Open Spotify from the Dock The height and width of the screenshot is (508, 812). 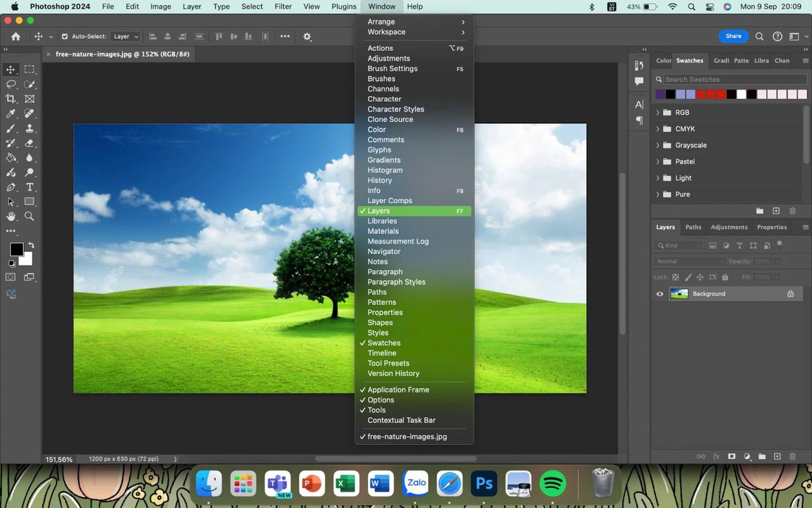click(x=553, y=484)
